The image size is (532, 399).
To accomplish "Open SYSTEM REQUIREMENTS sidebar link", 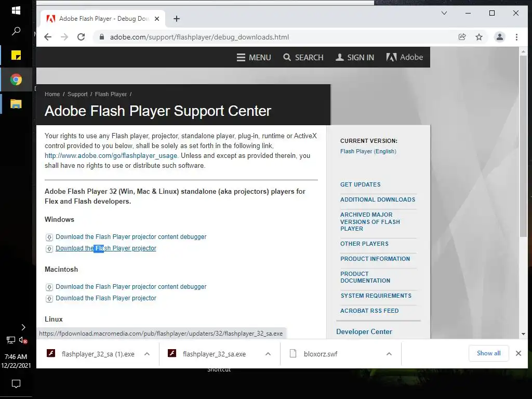I will tap(376, 296).
